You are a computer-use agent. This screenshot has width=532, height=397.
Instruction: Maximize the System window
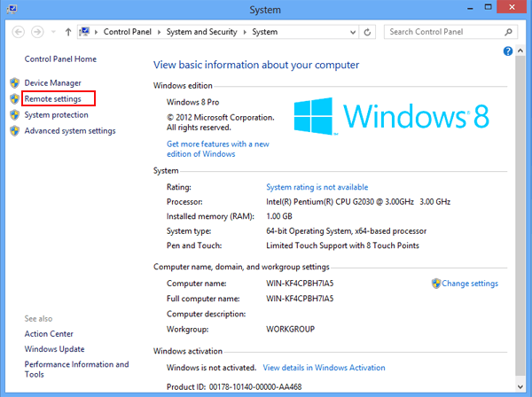click(x=488, y=7)
